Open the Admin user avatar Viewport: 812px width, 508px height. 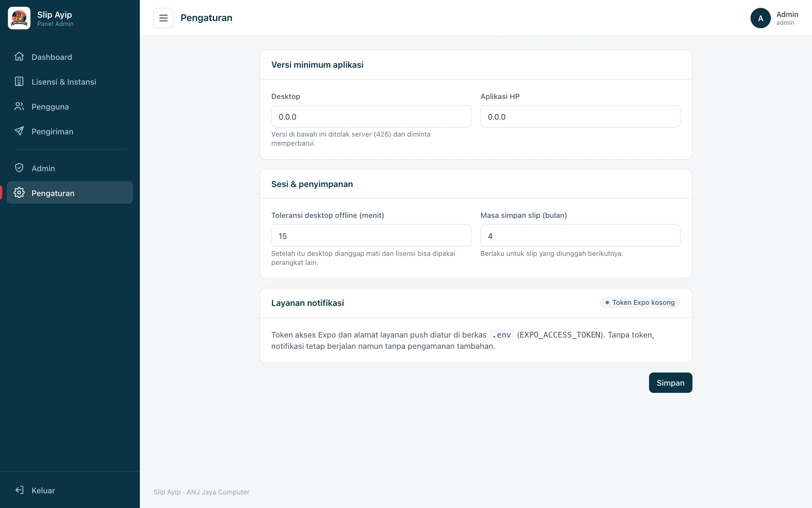coord(760,18)
